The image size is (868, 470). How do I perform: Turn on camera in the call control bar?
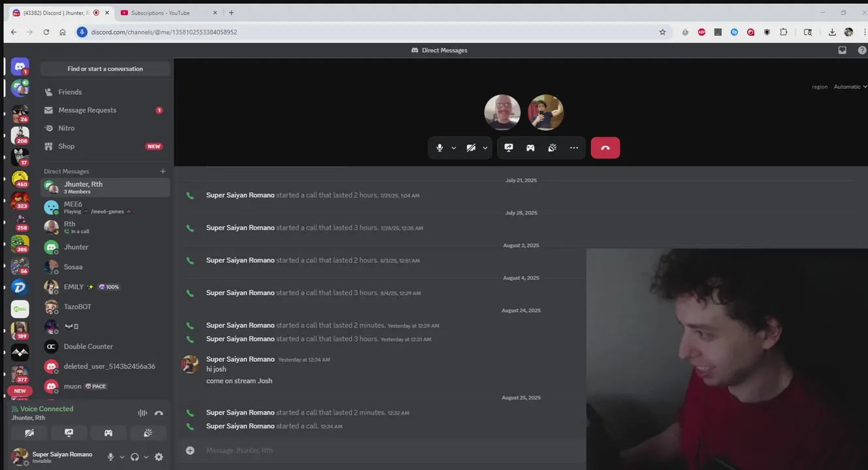(471, 148)
